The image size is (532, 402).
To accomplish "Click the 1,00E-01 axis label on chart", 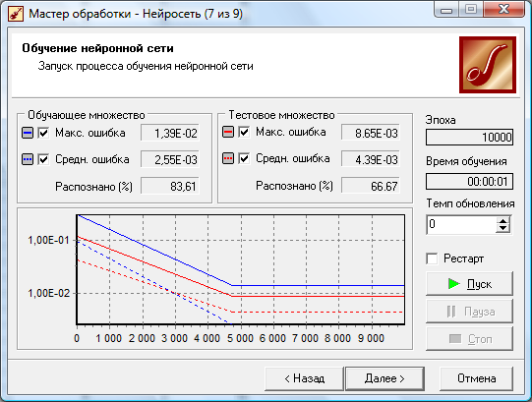I will tap(48, 240).
